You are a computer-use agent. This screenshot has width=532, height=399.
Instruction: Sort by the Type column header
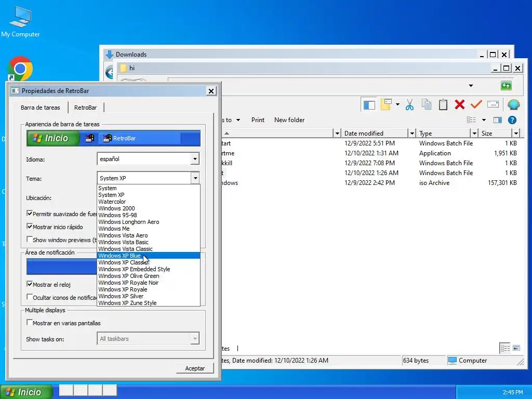443,134
